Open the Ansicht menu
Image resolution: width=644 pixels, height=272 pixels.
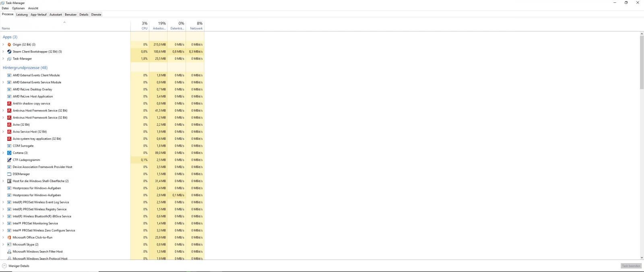[33, 8]
